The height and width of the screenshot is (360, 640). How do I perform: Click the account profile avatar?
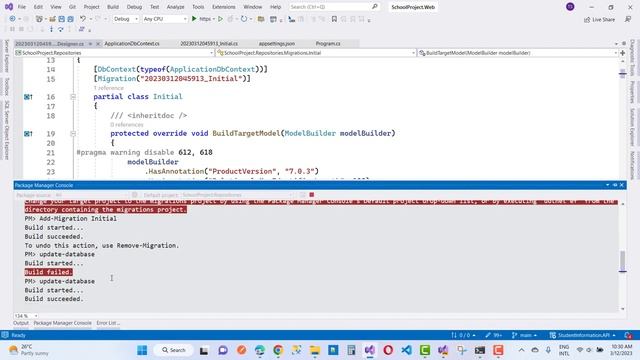pyautogui.click(x=570, y=7)
